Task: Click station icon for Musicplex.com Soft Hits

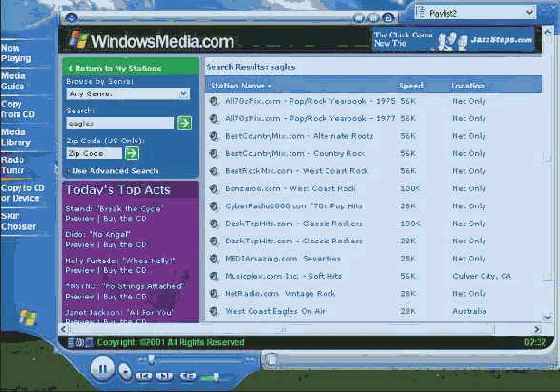Action: coord(214,276)
